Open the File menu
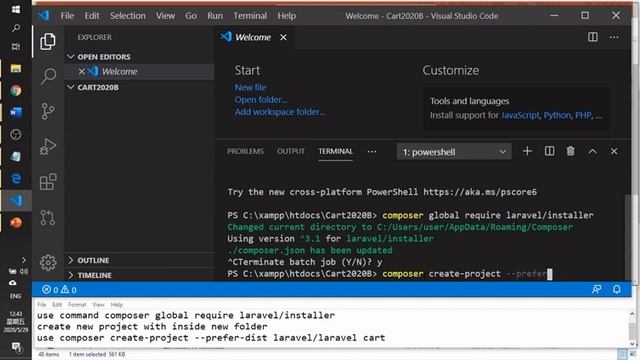 point(67,16)
